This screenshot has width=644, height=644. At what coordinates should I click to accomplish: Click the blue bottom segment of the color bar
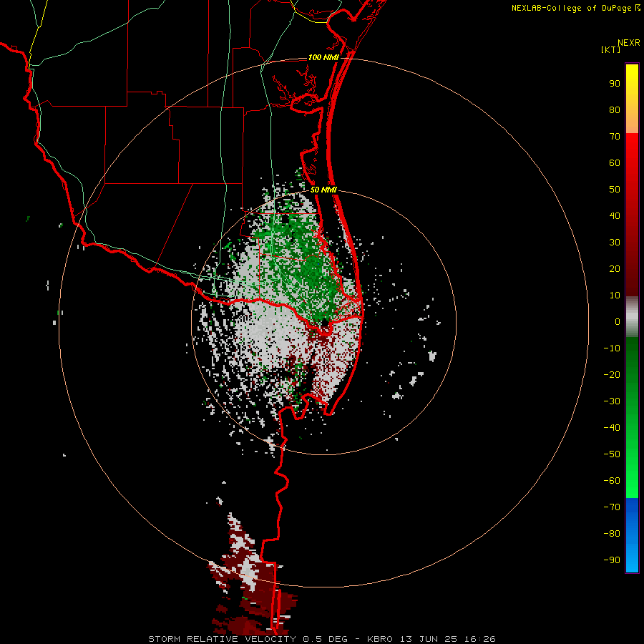coord(632,535)
